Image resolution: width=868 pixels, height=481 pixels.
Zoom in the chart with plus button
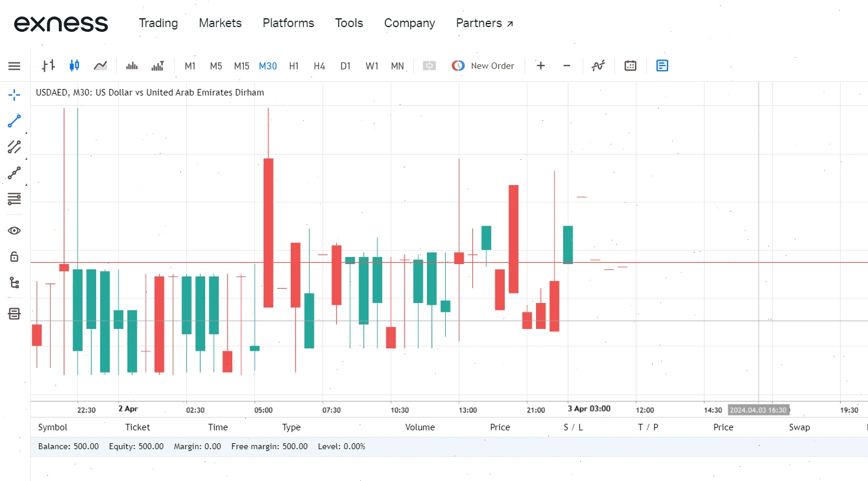pyautogui.click(x=541, y=65)
